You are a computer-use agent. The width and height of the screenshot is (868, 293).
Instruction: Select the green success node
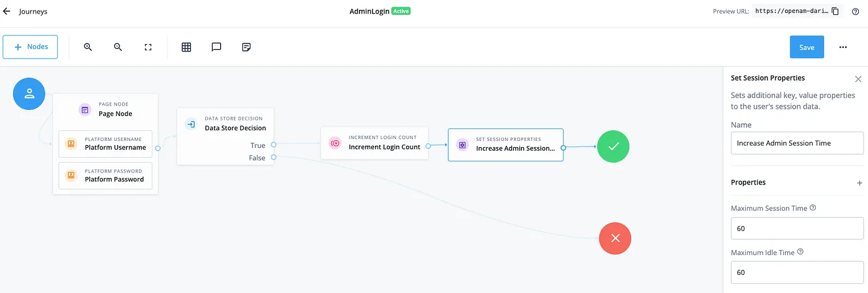point(613,146)
